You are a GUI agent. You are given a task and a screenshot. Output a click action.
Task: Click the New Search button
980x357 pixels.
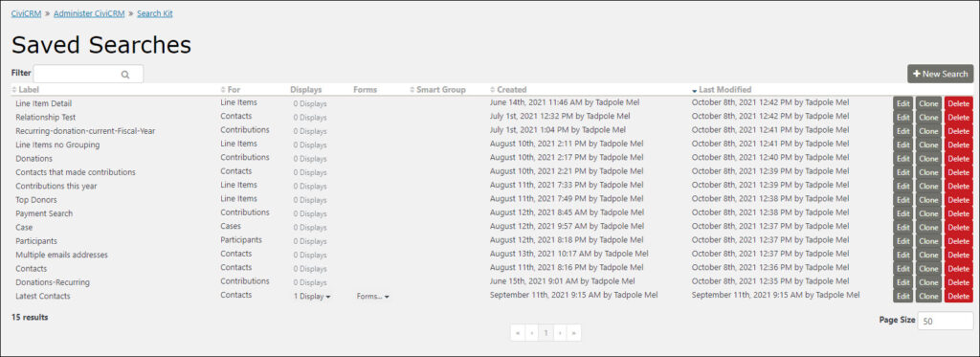click(x=940, y=74)
